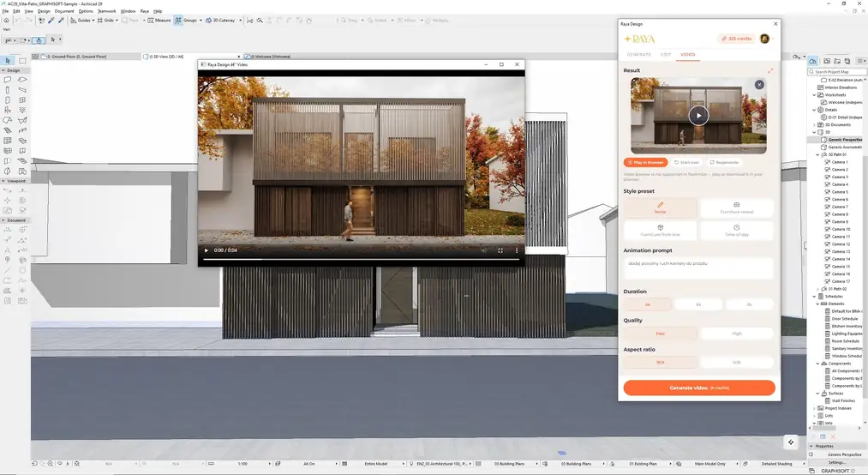This screenshot has height=475, width=868.
Task: Open the Teamwork menu
Action: pyautogui.click(x=107, y=11)
